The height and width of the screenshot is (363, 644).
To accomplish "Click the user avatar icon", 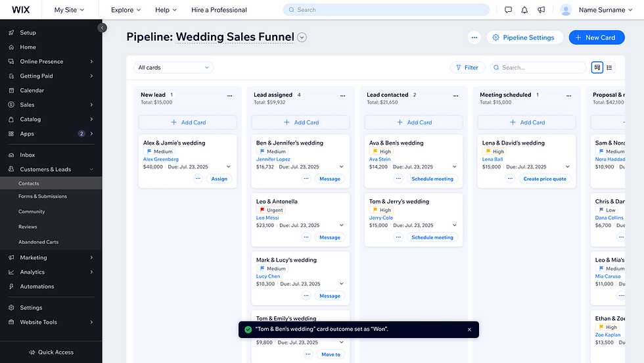I will tap(566, 10).
